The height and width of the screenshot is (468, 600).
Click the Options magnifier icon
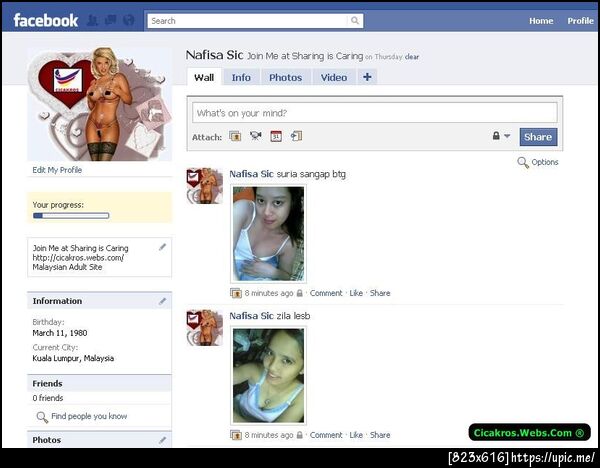523,163
